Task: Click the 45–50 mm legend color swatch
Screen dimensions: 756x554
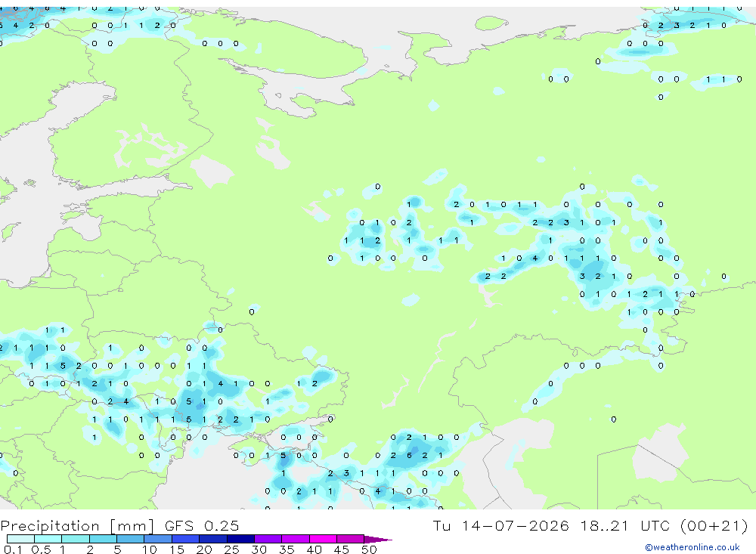Action: click(x=350, y=539)
